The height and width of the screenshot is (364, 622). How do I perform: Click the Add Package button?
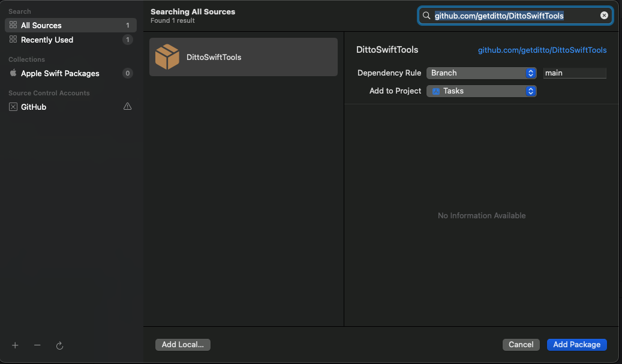[576, 345]
